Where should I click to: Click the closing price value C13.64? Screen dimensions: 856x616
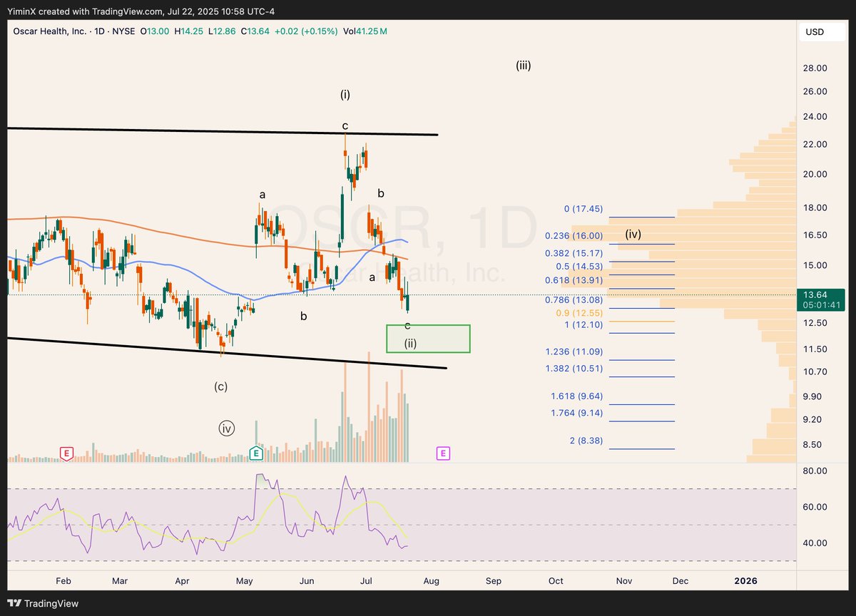coord(255,31)
